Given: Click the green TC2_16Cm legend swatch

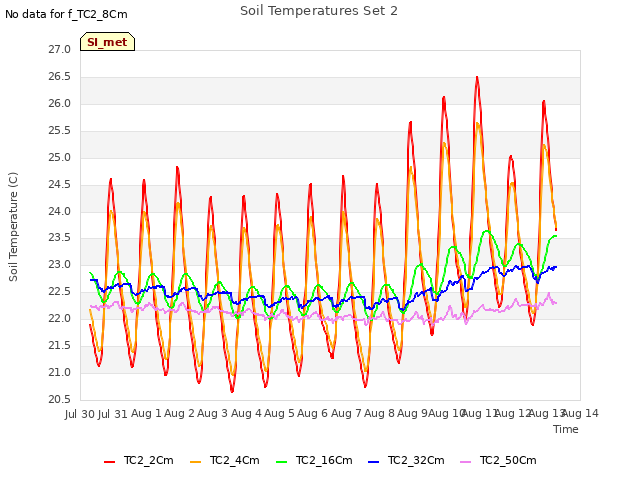Looking at the screenshot, I should [x=282, y=462].
